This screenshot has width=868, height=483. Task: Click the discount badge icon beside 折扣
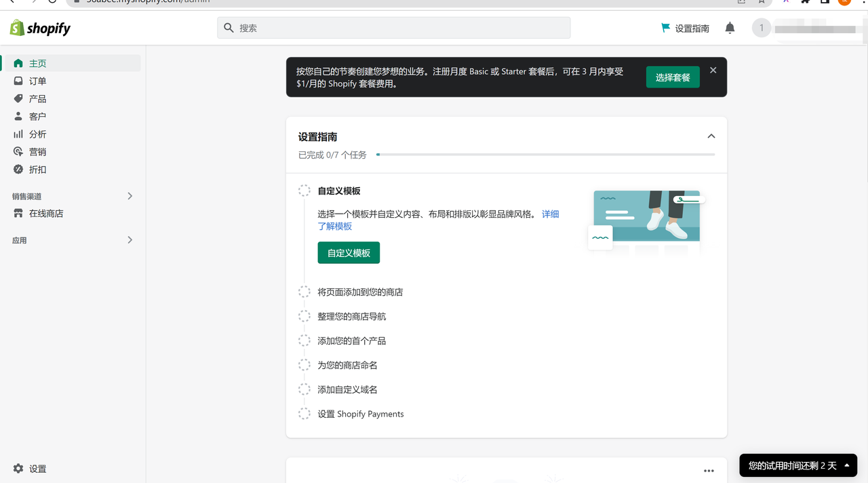pyautogui.click(x=18, y=169)
